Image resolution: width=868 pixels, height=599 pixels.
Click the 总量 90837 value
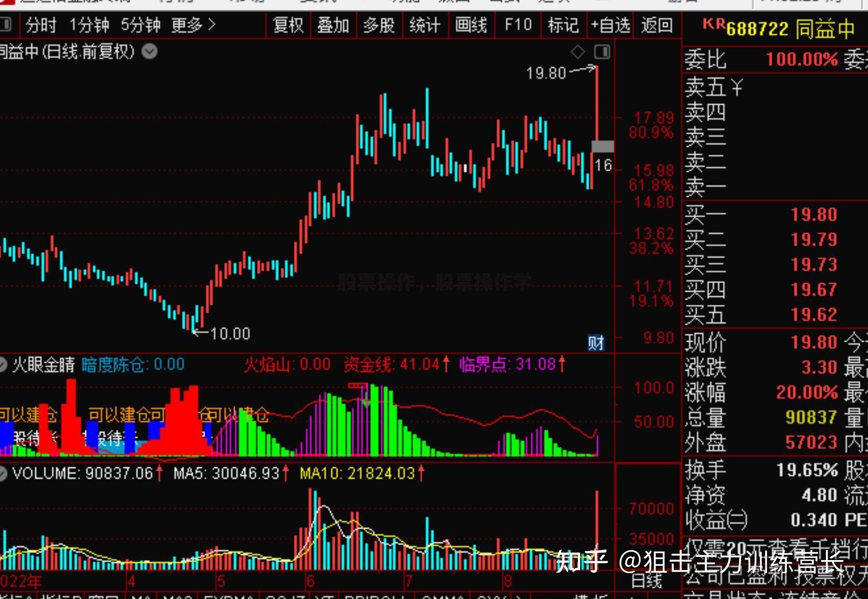pos(811,417)
